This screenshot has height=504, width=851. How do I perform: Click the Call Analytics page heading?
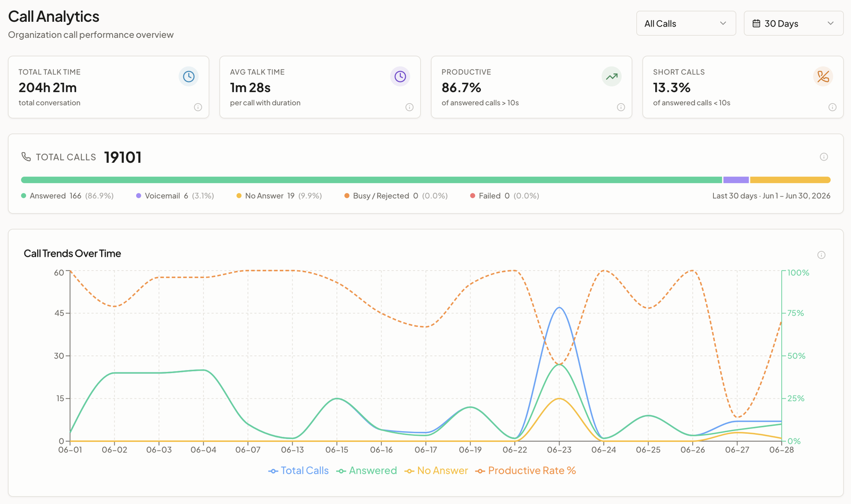pos(54,16)
